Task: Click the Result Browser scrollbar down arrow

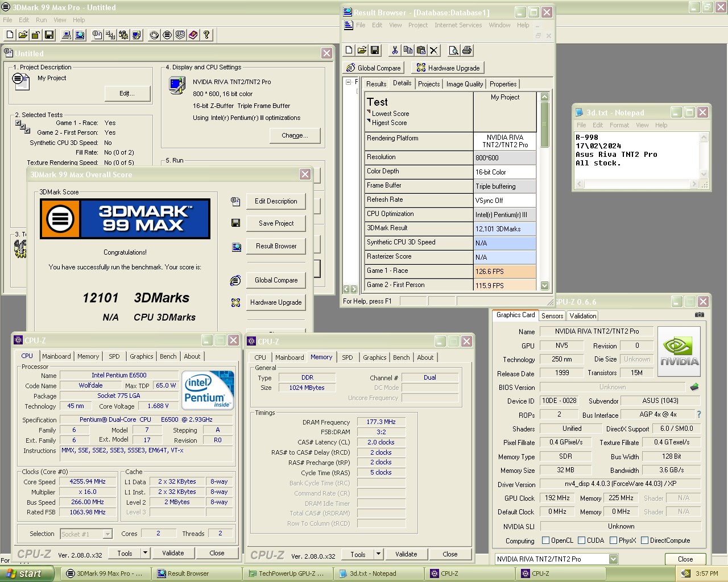Action: coord(544,285)
